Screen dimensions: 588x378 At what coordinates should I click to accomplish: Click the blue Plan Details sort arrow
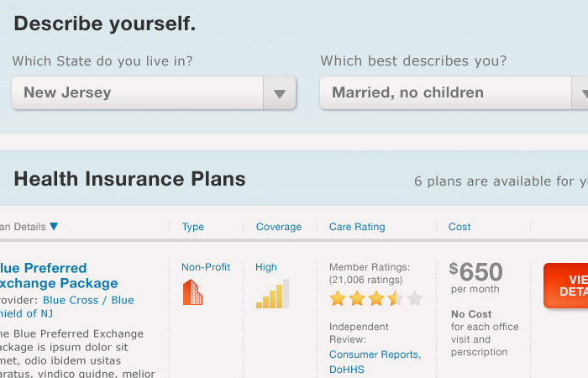54,226
